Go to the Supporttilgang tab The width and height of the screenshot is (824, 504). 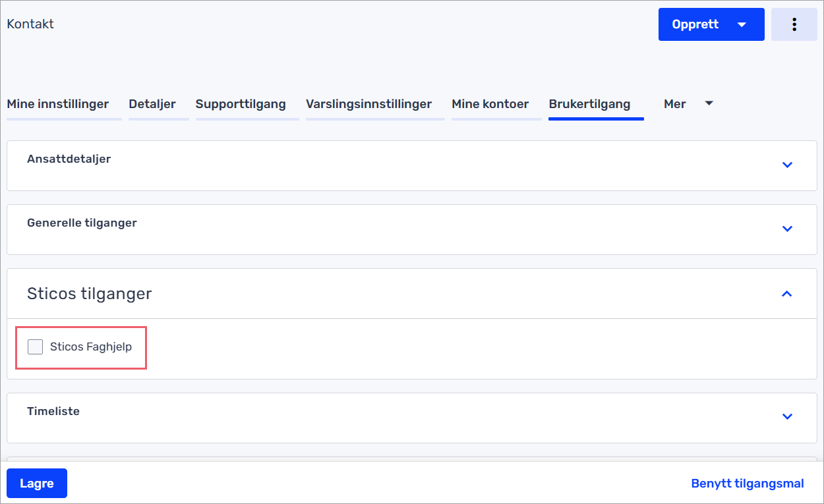(x=241, y=104)
